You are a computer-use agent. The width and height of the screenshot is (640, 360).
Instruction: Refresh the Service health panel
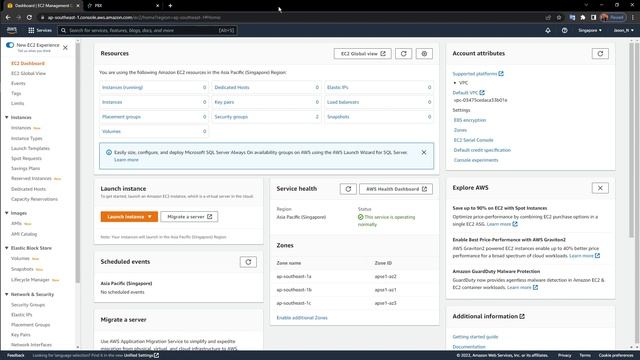tap(348, 189)
